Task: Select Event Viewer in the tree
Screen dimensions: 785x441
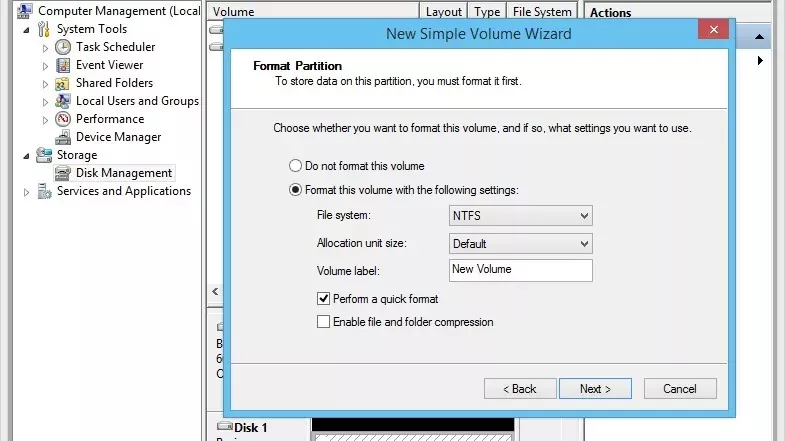Action: coord(110,65)
